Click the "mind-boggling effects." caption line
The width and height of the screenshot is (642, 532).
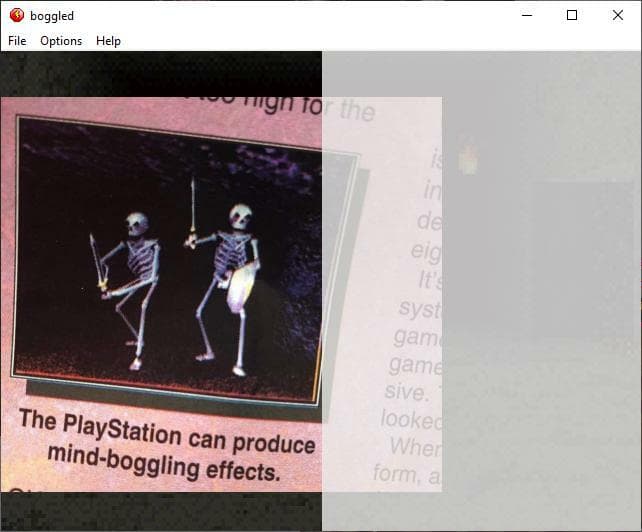click(164, 463)
